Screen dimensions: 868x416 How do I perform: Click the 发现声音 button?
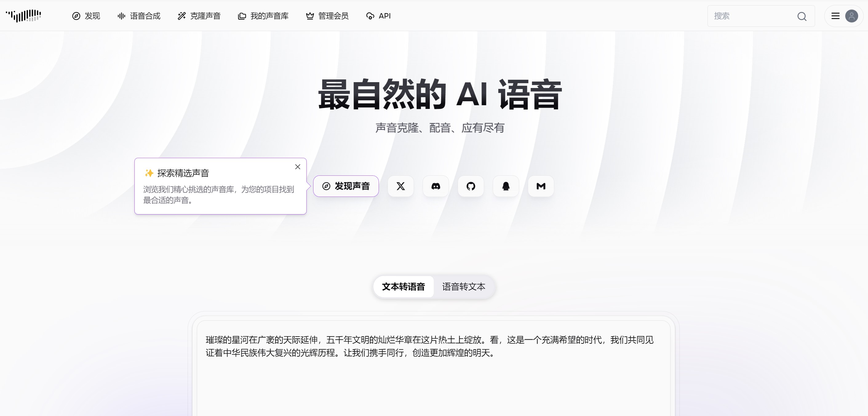346,186
